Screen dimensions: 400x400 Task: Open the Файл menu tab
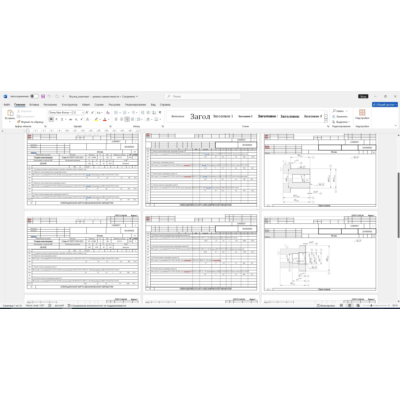[7, 105]
